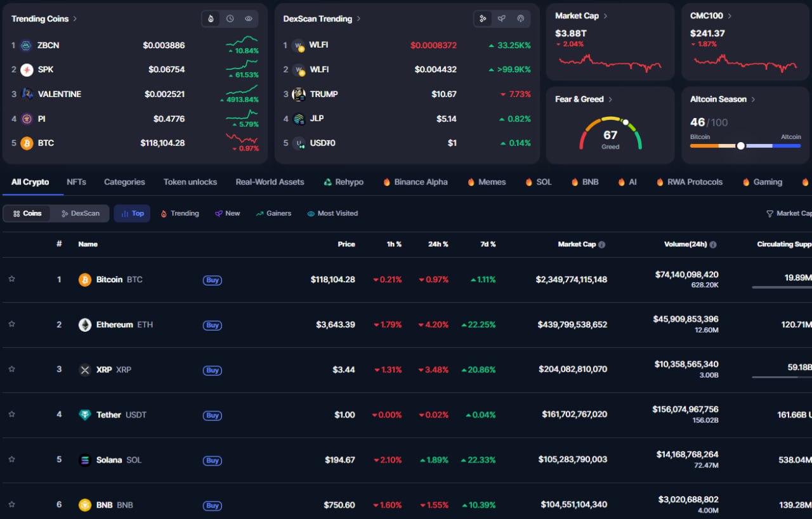Select the clock icon in Trending Coins
The image size is (812, 519).
[230, 19]
